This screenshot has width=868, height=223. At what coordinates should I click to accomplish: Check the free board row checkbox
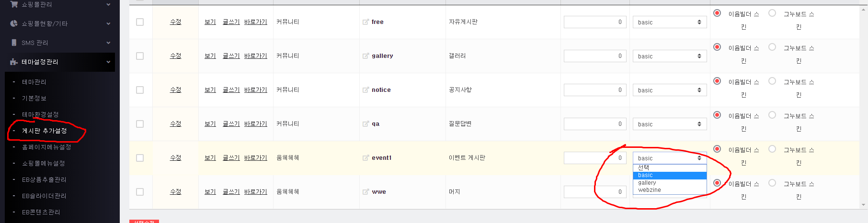(140, 22)
